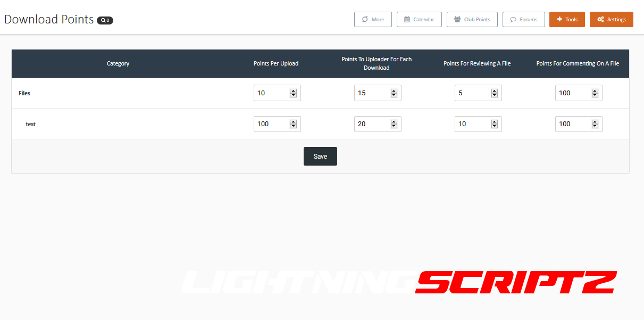Click spinner on test reviewing points
644x320 pixels.
click(494, 124)
